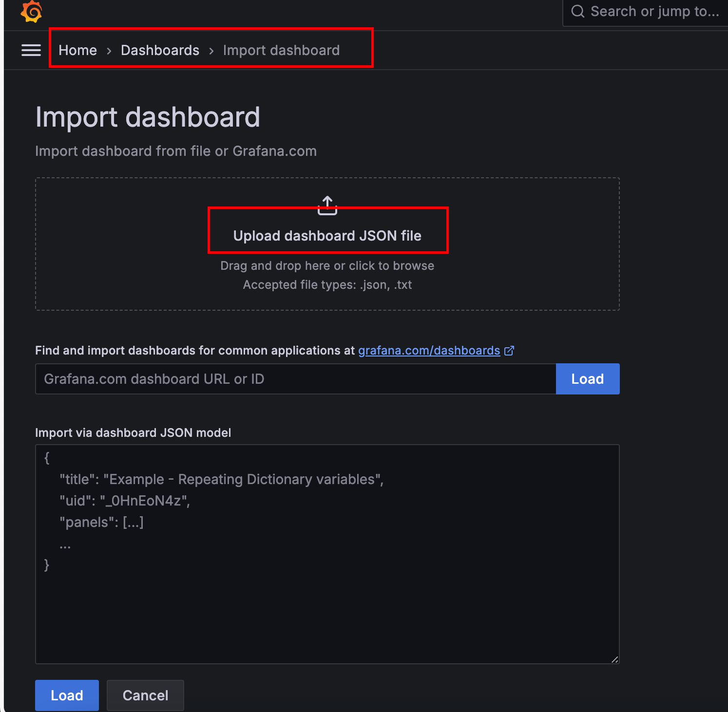
Task: Open external link icon beside grafana.com/dashboards
Action: tap(509, 351)
